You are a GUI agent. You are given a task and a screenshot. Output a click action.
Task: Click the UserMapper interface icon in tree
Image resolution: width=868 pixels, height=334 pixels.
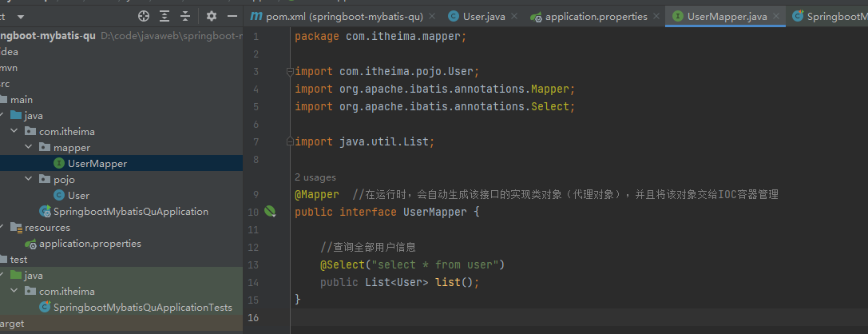tap(58, 163)
